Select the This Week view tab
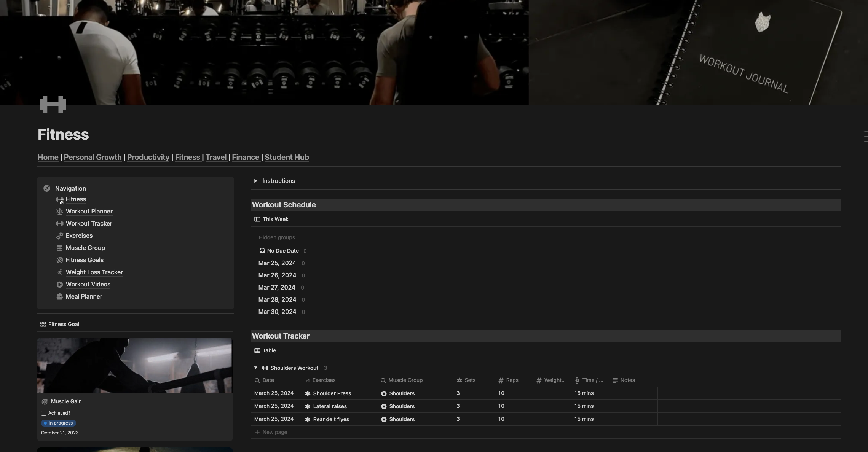 click(271, 219)
